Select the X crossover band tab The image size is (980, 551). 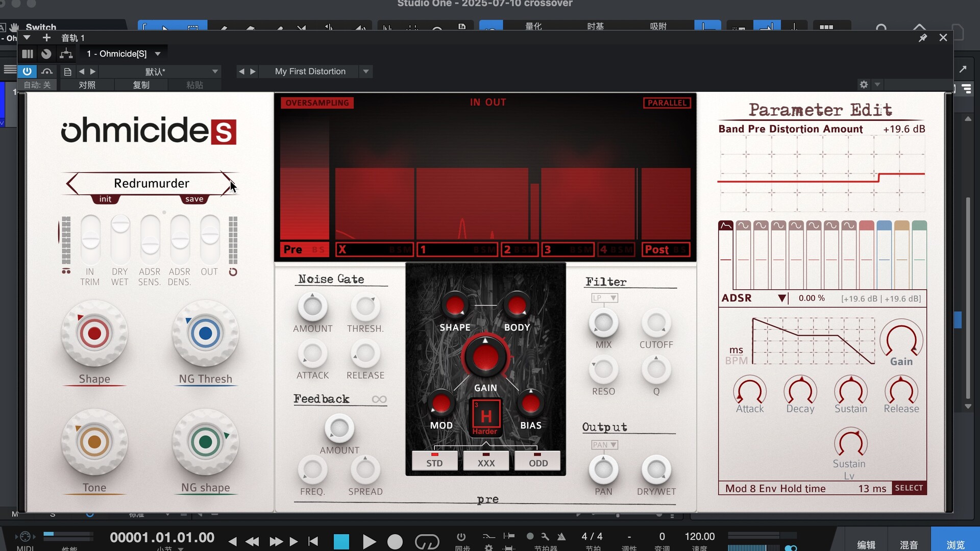[x=375, y=249]
